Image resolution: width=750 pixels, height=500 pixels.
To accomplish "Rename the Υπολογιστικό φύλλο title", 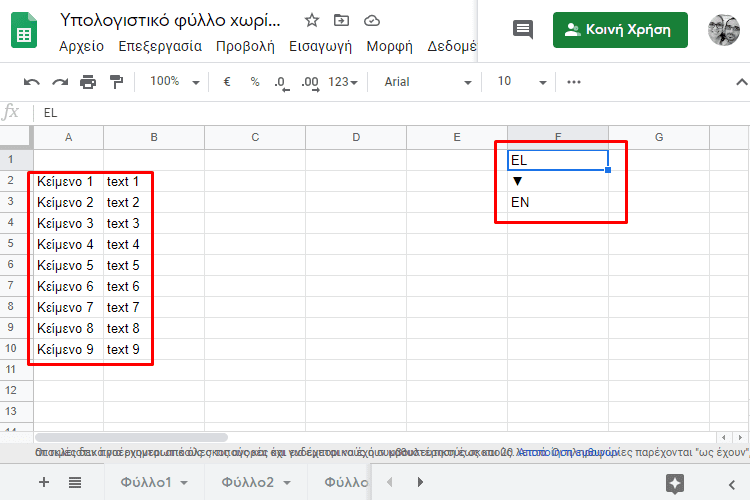I will pyautogui.click(x=170, y=21).
